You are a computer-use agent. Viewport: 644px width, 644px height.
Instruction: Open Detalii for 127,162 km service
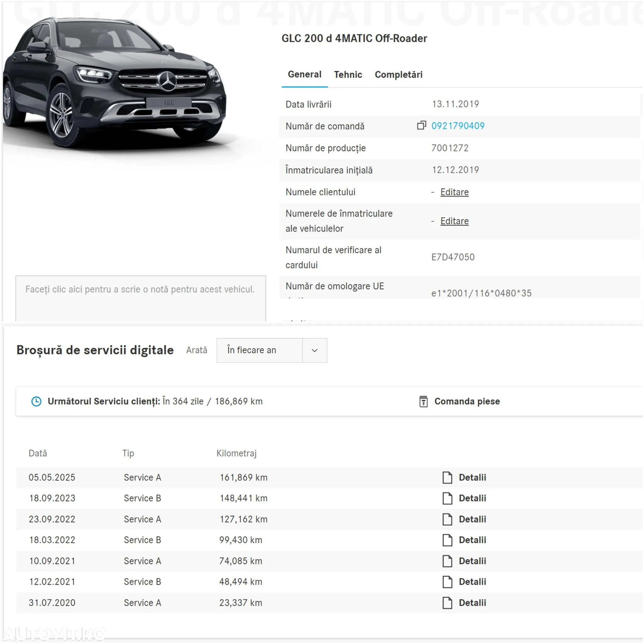pos(472,519)
